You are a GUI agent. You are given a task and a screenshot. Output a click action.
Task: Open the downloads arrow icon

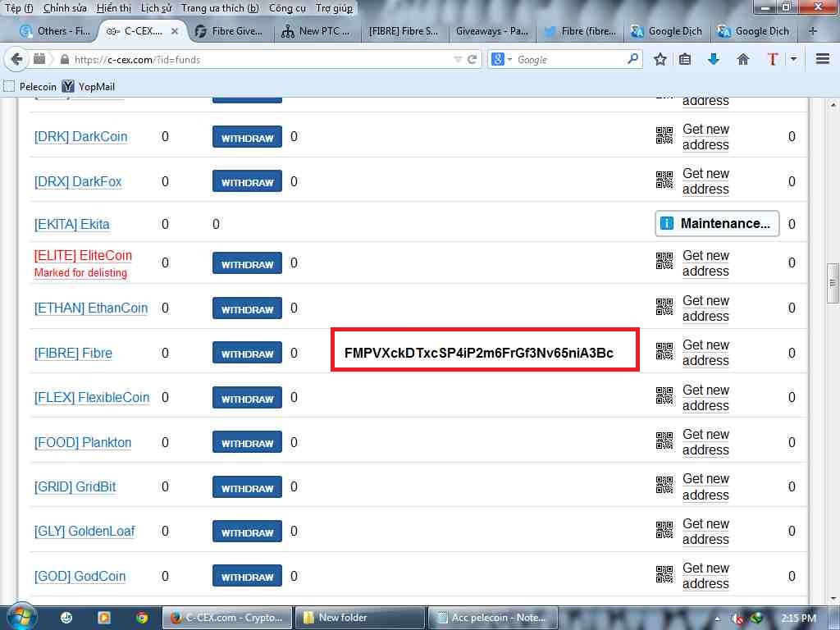[714, 59]
